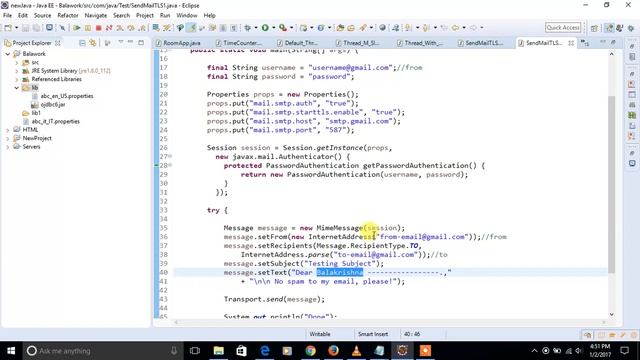Close the active SendMailTLS tab

pos(571,43)
